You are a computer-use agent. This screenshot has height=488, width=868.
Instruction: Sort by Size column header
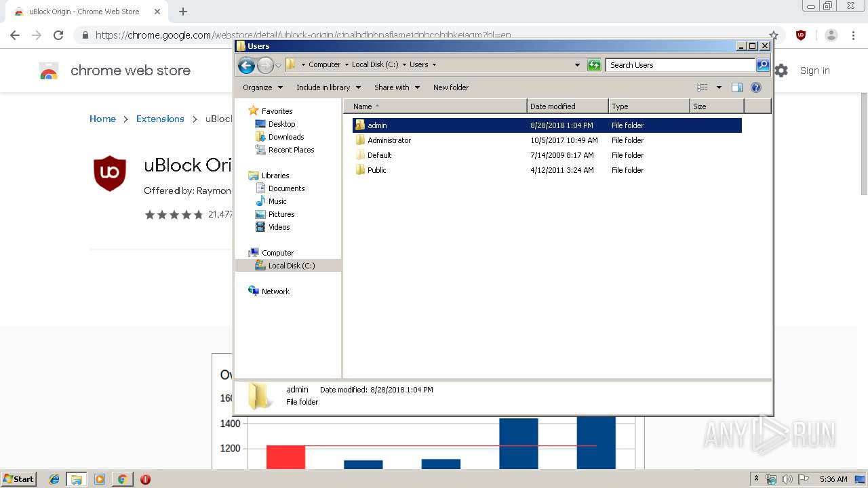pos(717,106)
